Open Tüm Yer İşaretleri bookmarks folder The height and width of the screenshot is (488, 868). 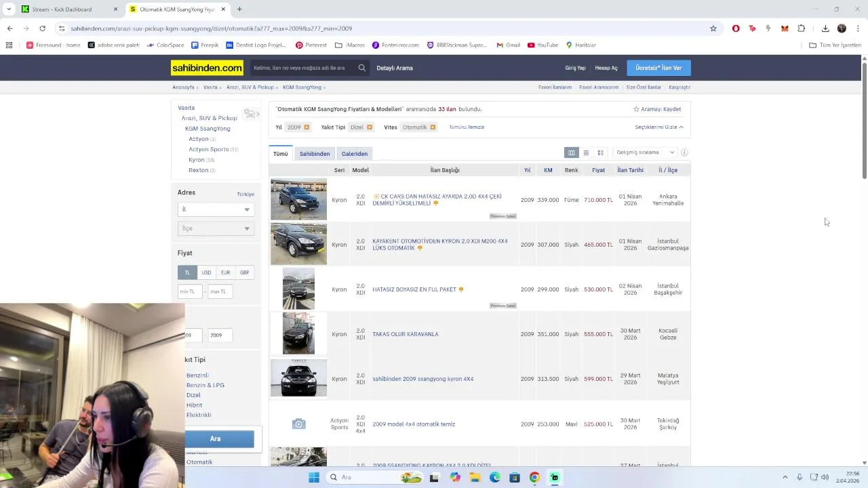(835, 45)
